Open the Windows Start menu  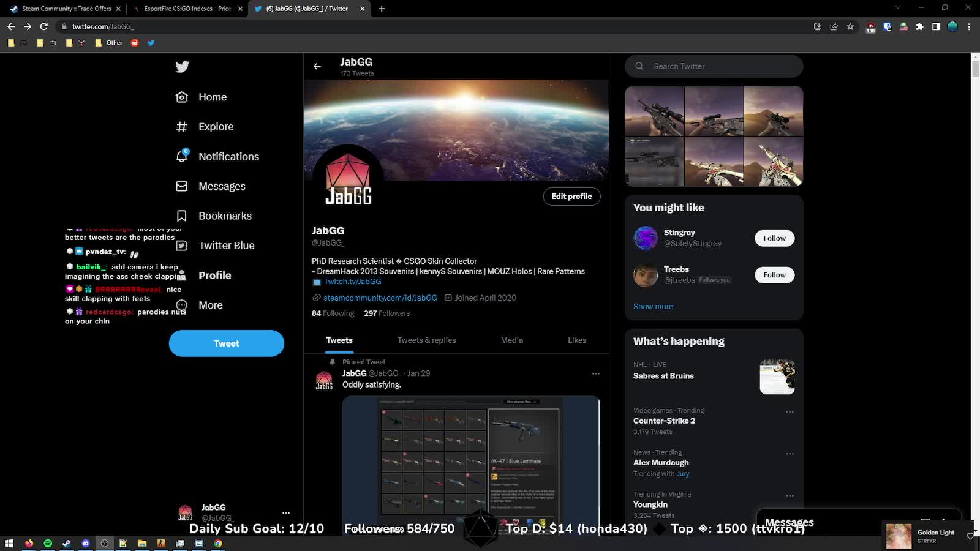tap(9, 543)
